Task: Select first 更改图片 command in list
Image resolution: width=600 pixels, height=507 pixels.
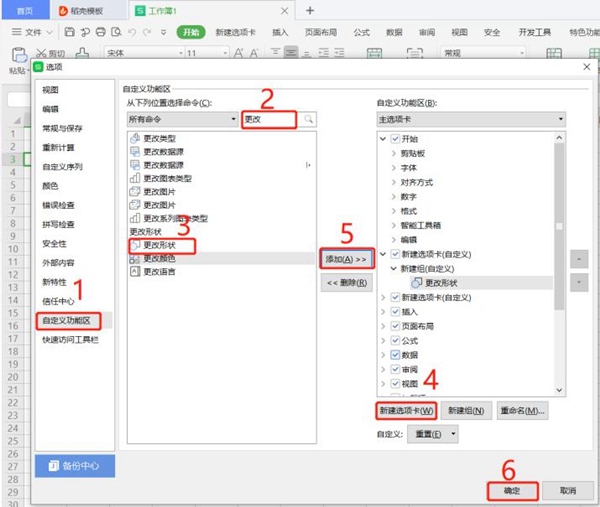Action: [159, 191]
